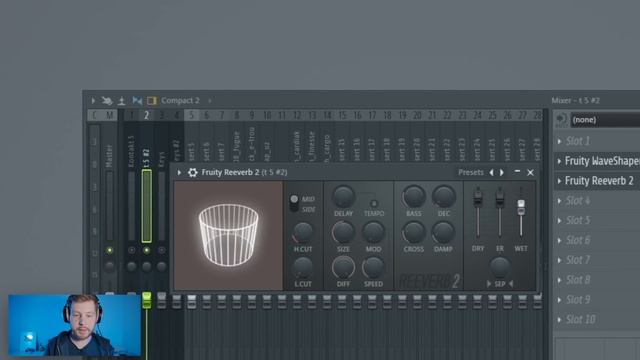Screen dimensions: 640x360
Task: Click the green fader of track 2
Action: pos(147,299)
